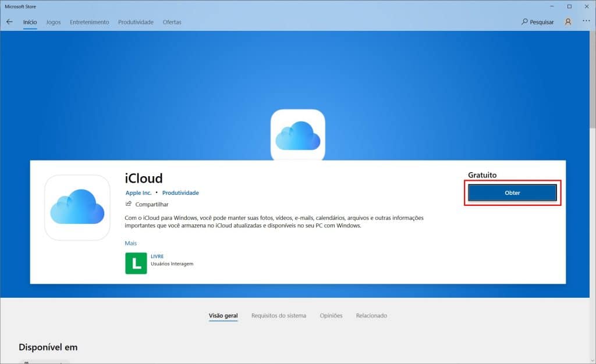
Task: Select the Relacionado tab
Action: tap(371, 315)
